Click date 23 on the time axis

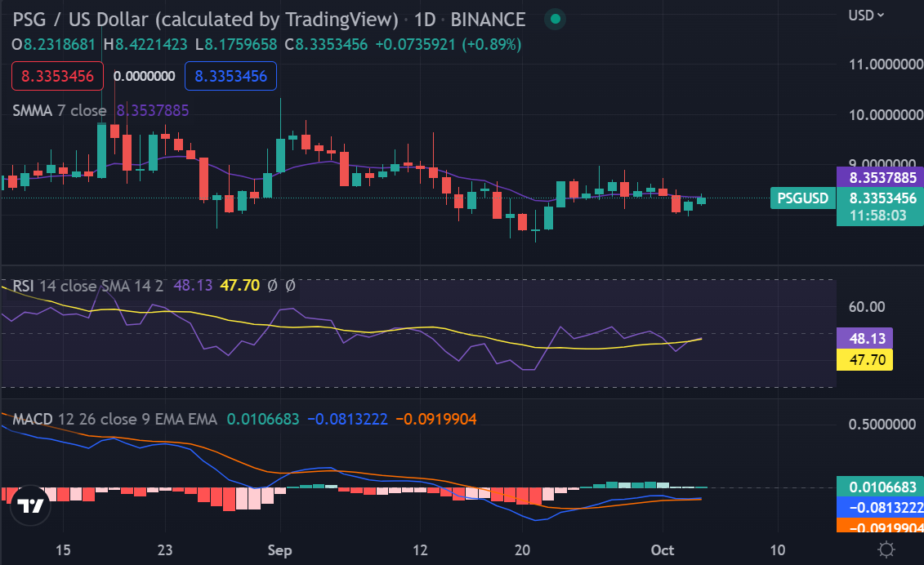165,550
